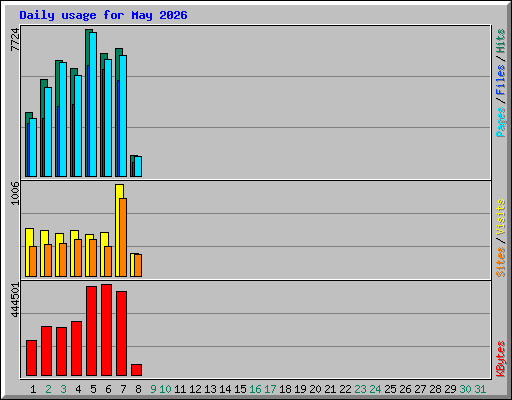Click day 30 on the x-axis
Viewport: 512px width, 400px height.
[x=465, y=389]
